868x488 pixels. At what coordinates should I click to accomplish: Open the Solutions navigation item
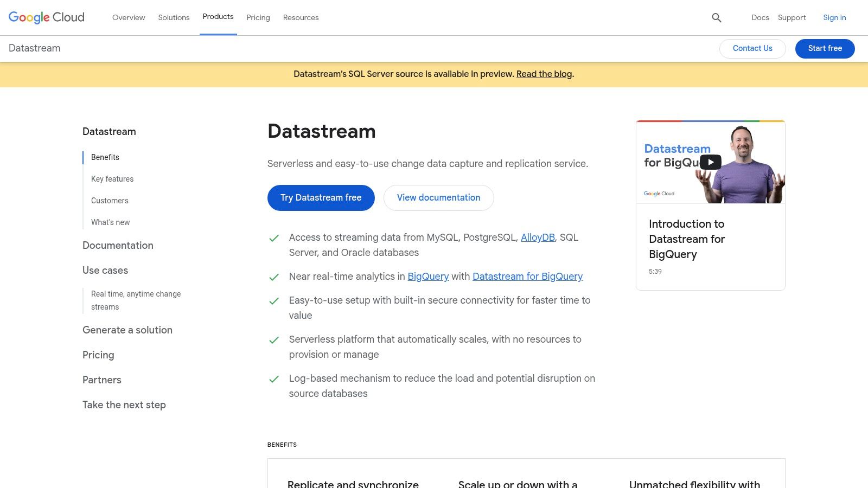tap(174, 17)
